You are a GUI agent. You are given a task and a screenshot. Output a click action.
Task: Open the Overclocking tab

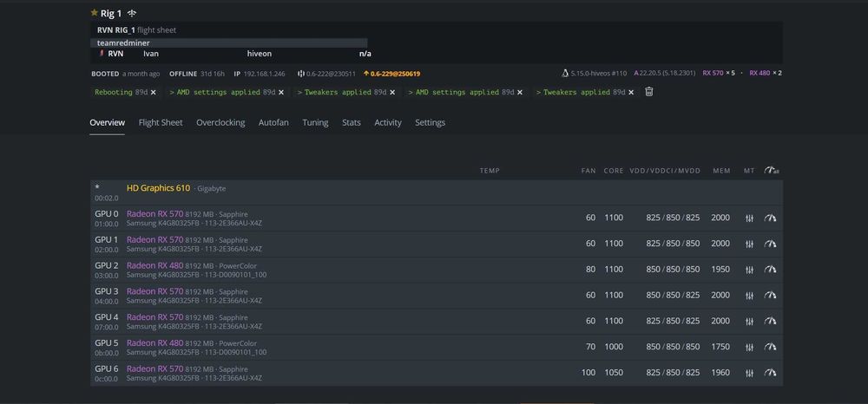[220, 123]
